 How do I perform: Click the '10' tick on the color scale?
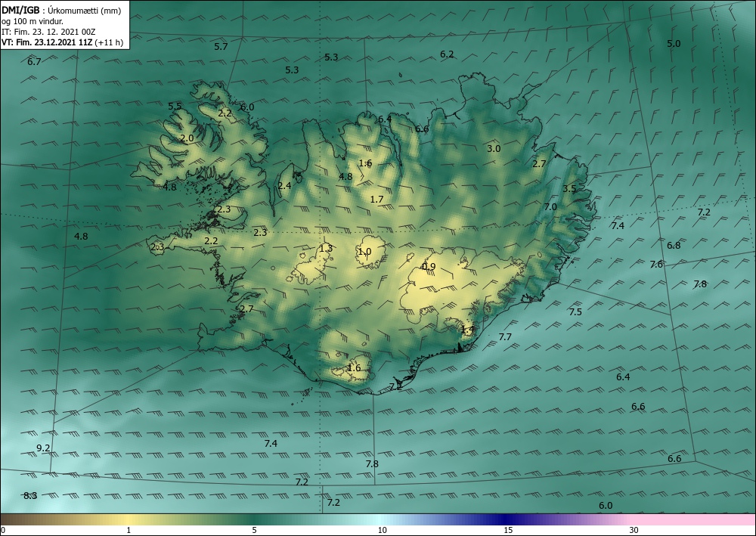[x=383, y=530]
